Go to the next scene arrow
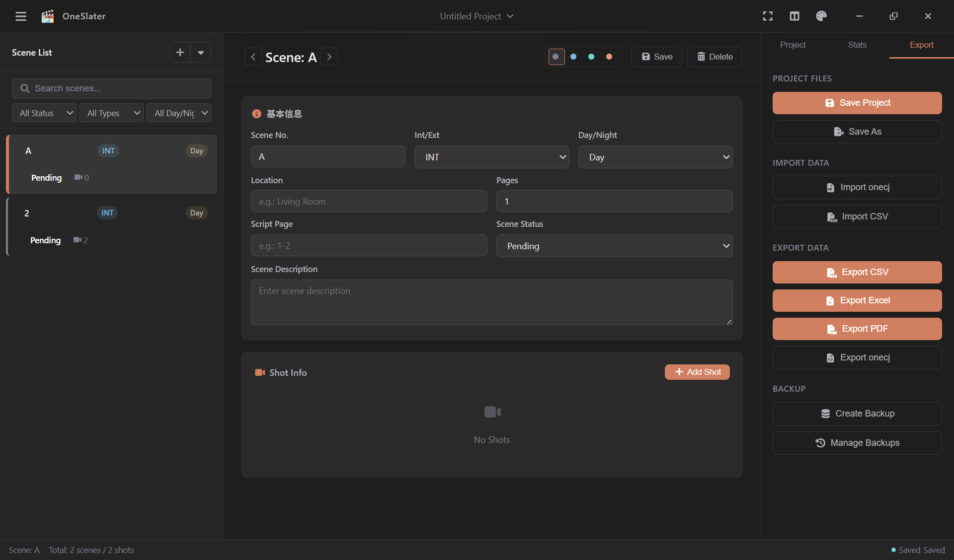 tap(329, 57)
